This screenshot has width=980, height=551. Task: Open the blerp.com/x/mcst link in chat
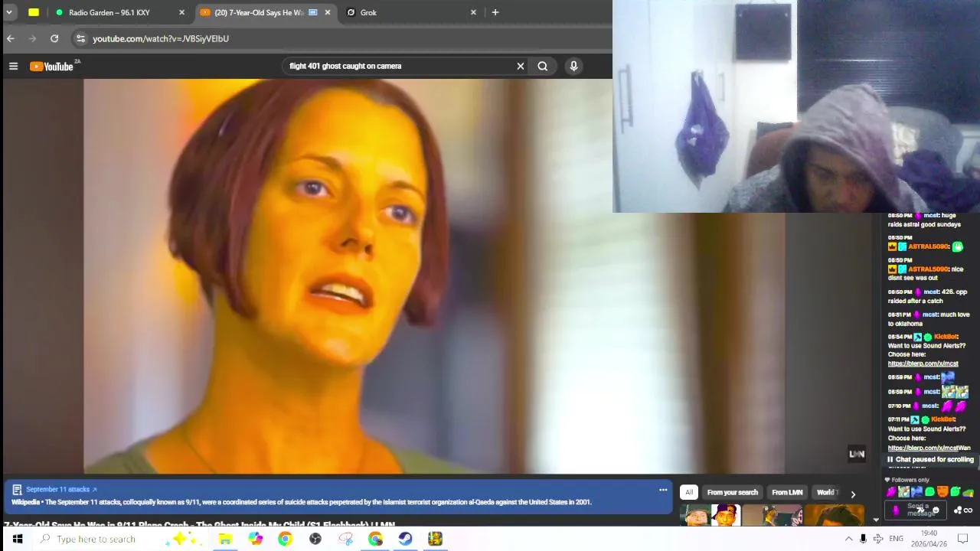point(923,364)
